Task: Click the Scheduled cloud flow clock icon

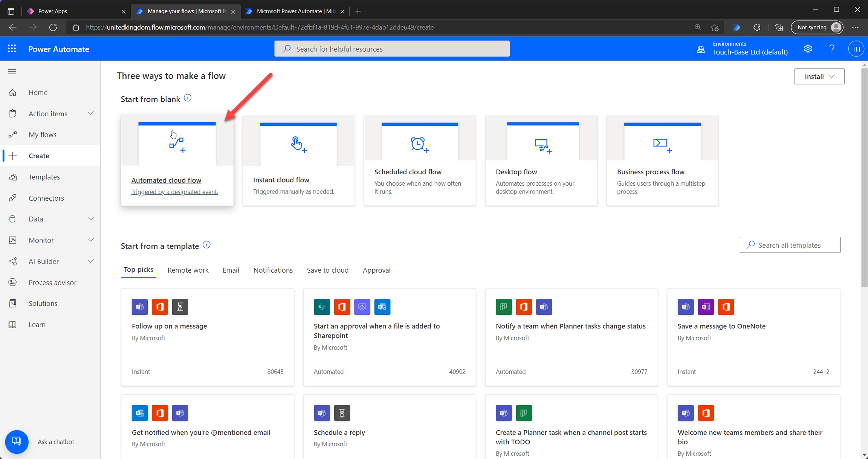Action: coord(420,145)
